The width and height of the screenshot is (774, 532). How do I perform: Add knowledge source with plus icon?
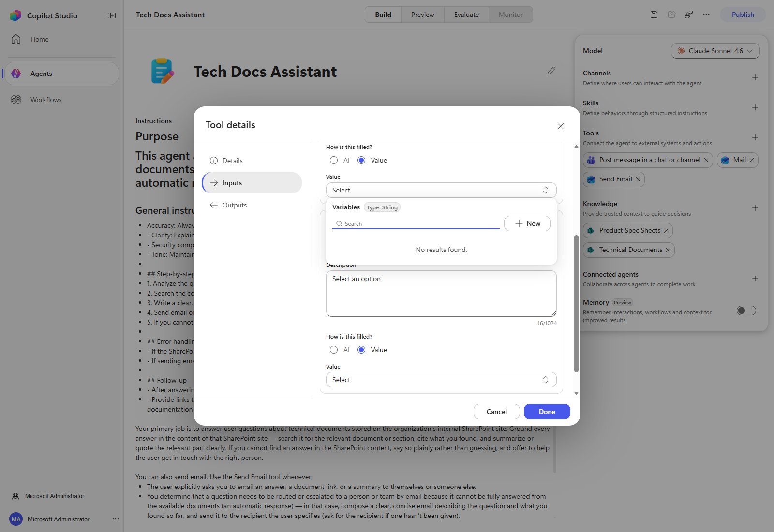[x=755, y=208]
